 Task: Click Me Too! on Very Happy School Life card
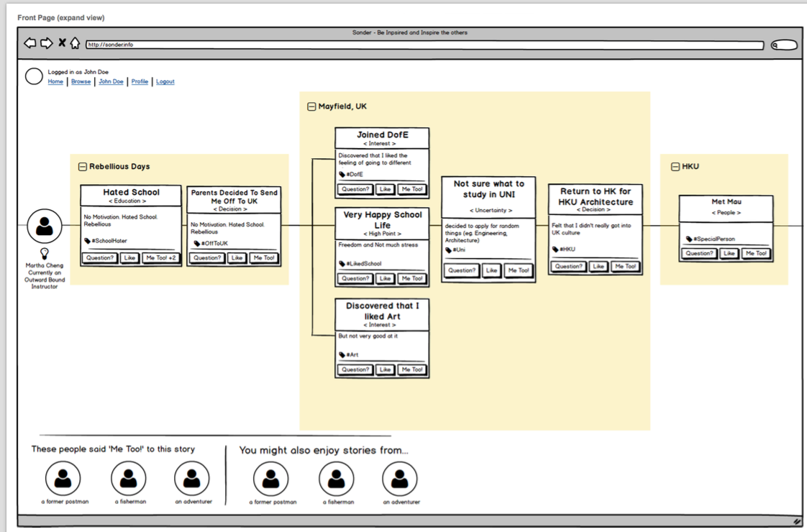tap(412, 278)
